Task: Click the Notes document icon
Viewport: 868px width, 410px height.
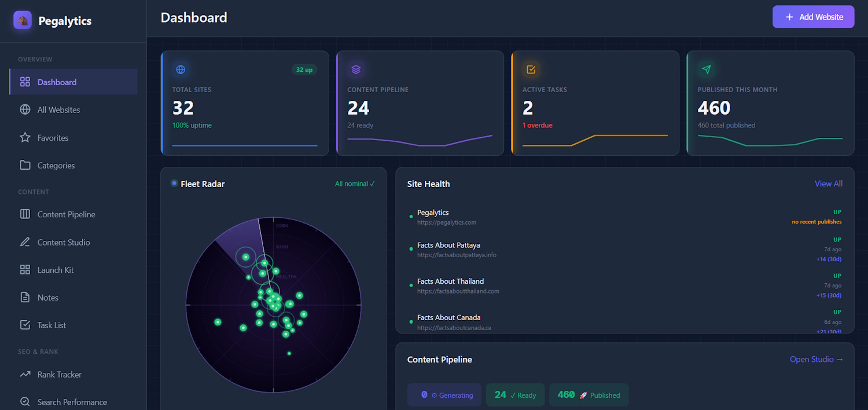Action: (x=25, y=297)
